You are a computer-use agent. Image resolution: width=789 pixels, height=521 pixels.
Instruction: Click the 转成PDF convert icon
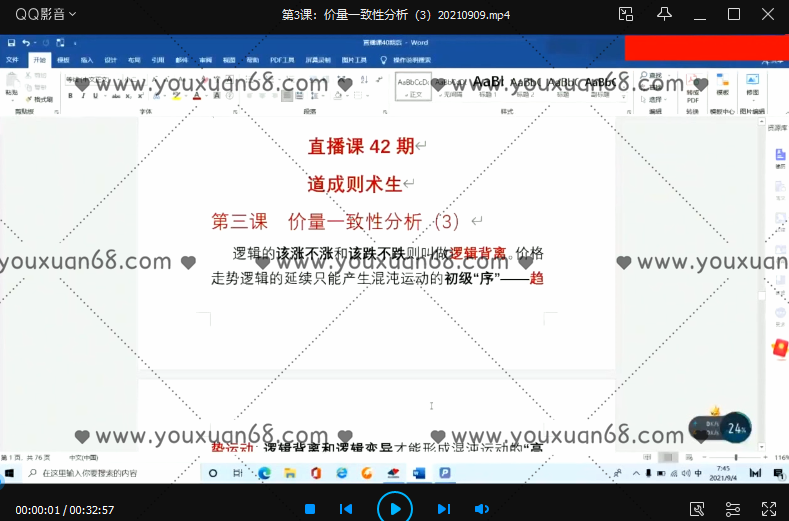pyautogui.click(x=693, y=89)
